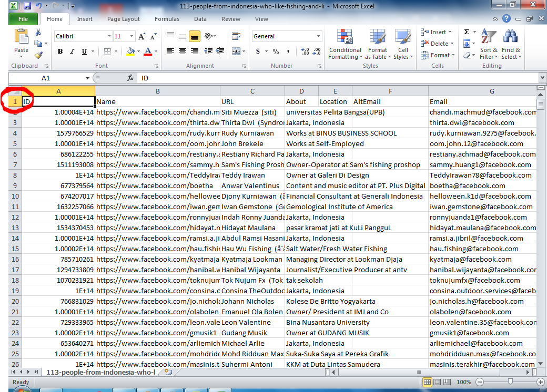Click the Insert Function fx icon
The height and width of the screenshot is (392, 547).
pos(130,78)
